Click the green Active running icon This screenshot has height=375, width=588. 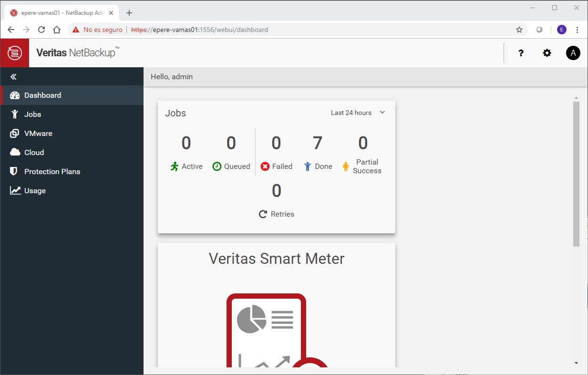tap(175, 167)
